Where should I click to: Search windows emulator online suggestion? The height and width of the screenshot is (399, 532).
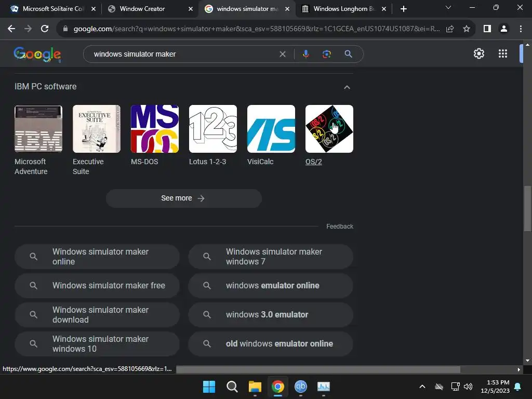click(x=271, y=286)
